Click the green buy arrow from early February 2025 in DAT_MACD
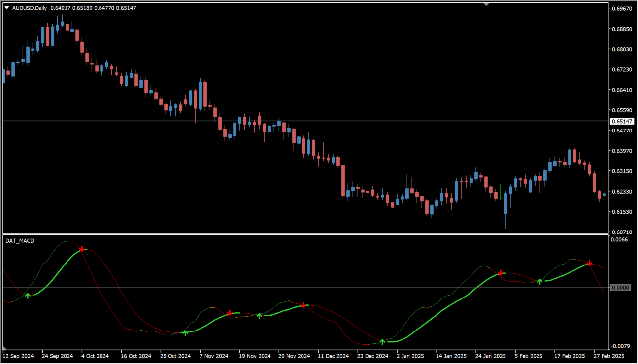The height and width of the screenshot is (364, 638). pos(540,281)
